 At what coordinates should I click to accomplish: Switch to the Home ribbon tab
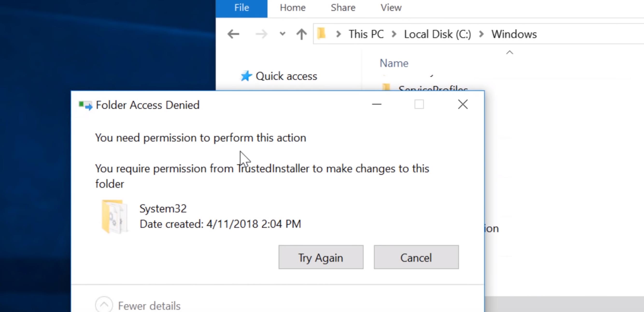(x=292, y=7)
